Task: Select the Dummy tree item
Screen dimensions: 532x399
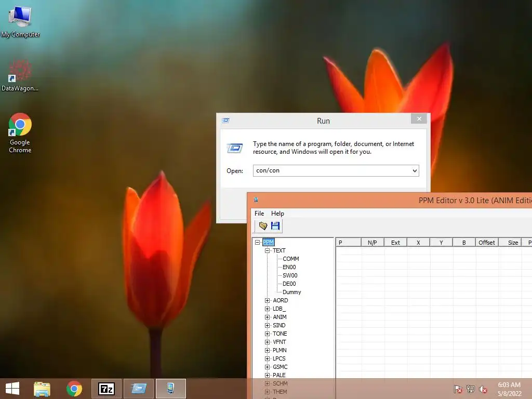Action: (291, 292)
